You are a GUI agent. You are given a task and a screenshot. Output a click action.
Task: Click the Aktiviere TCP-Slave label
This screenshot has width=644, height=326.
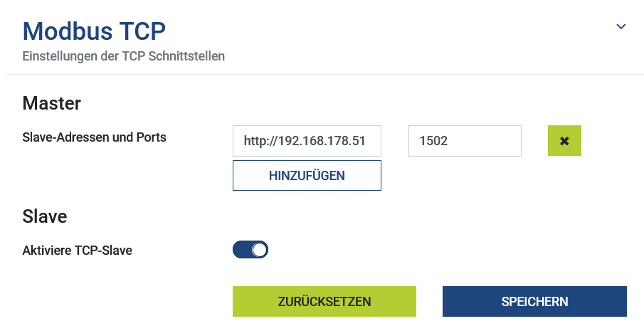[78, 250]
